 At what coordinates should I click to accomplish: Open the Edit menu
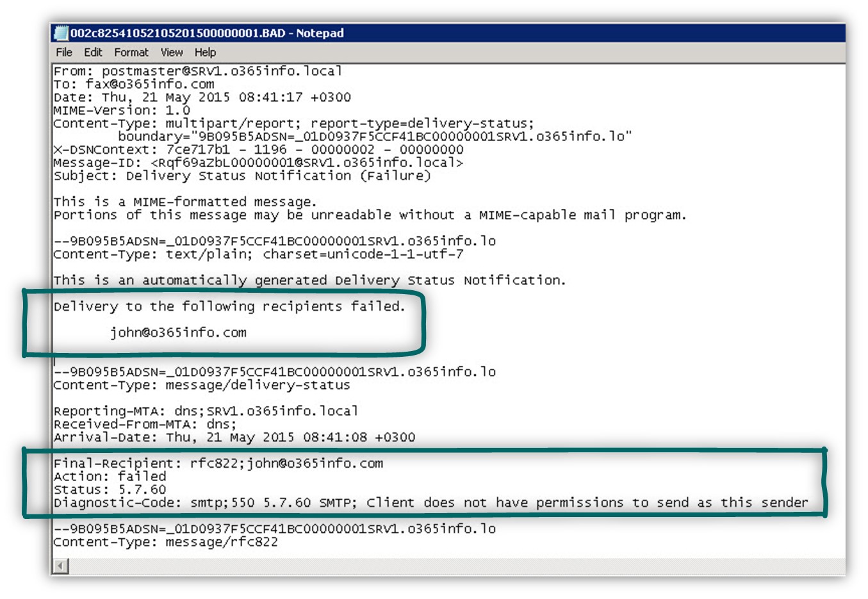93,53
